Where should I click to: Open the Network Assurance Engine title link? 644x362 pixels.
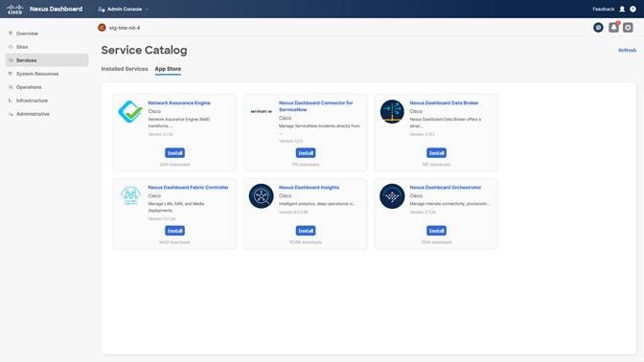point(179,103)
